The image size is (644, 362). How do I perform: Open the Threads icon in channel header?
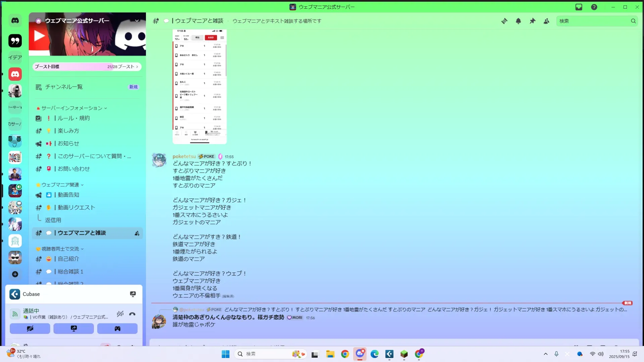(x=504, y=21)
